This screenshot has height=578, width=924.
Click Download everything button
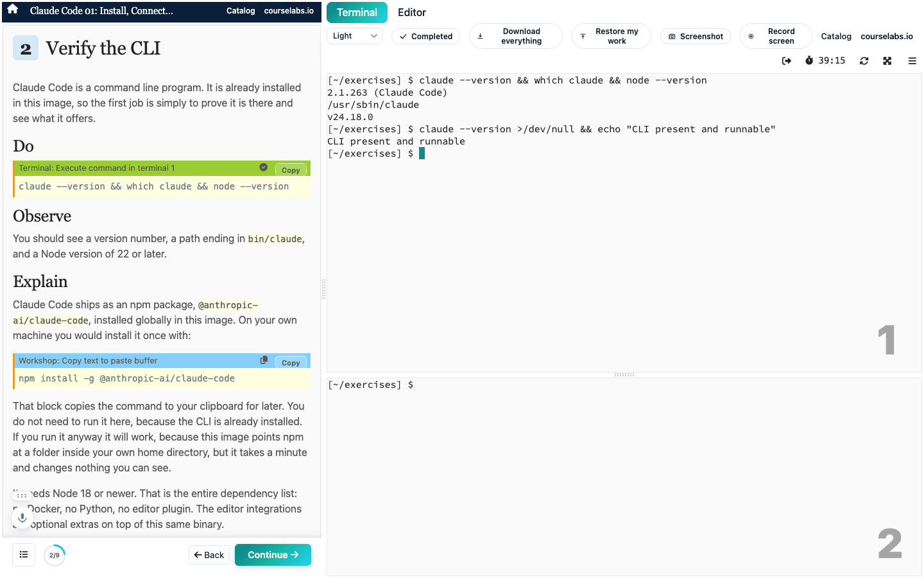516,36
